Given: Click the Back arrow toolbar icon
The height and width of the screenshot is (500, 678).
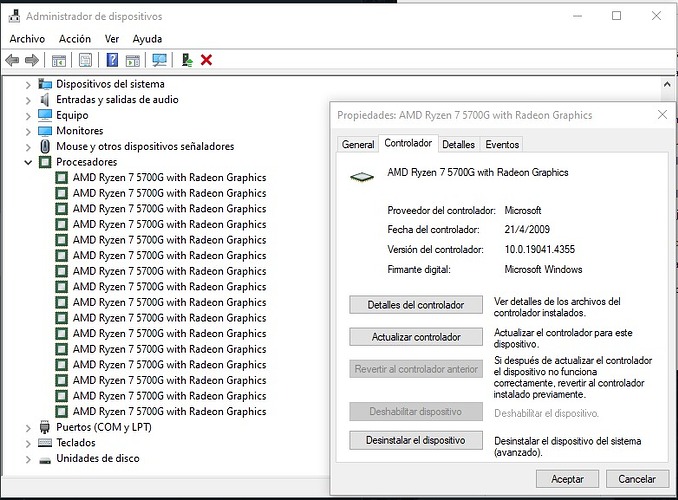Looking at the screenshot, I should tap(12, 60).
